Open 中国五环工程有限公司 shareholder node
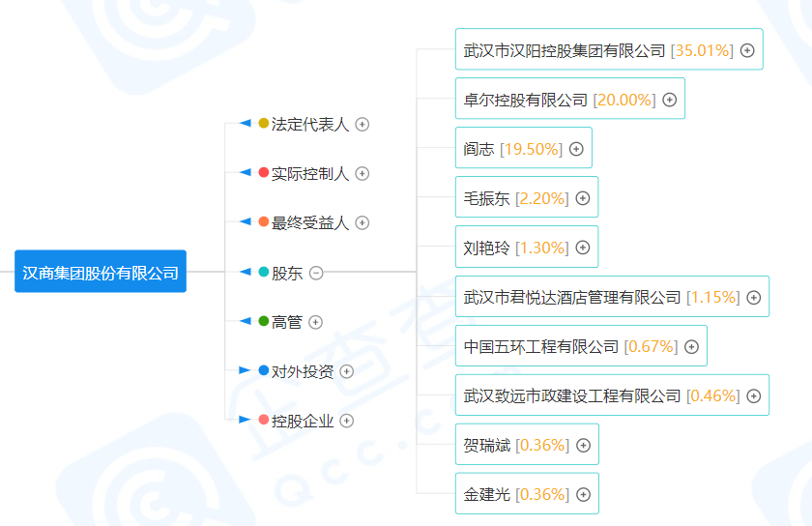Image resolution: width=812 pixels, height=526 pixels. (581, 345)
